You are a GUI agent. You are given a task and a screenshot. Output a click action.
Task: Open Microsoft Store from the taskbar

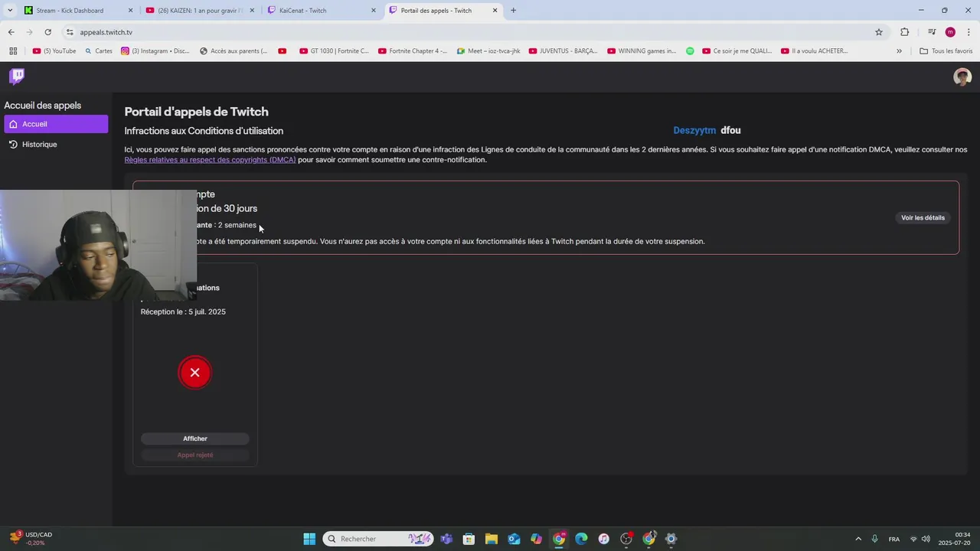pyautogui.click(x=469, y=539)
